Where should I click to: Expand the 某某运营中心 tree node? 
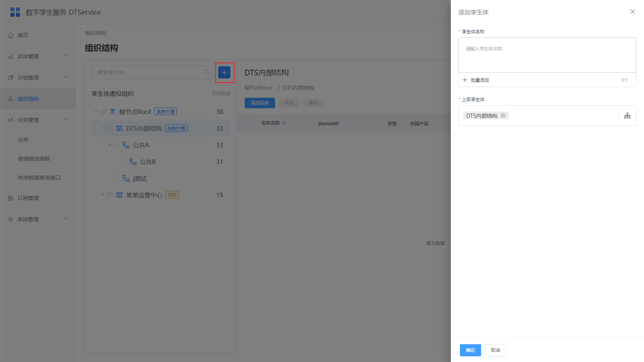click(x=103, y=195)
